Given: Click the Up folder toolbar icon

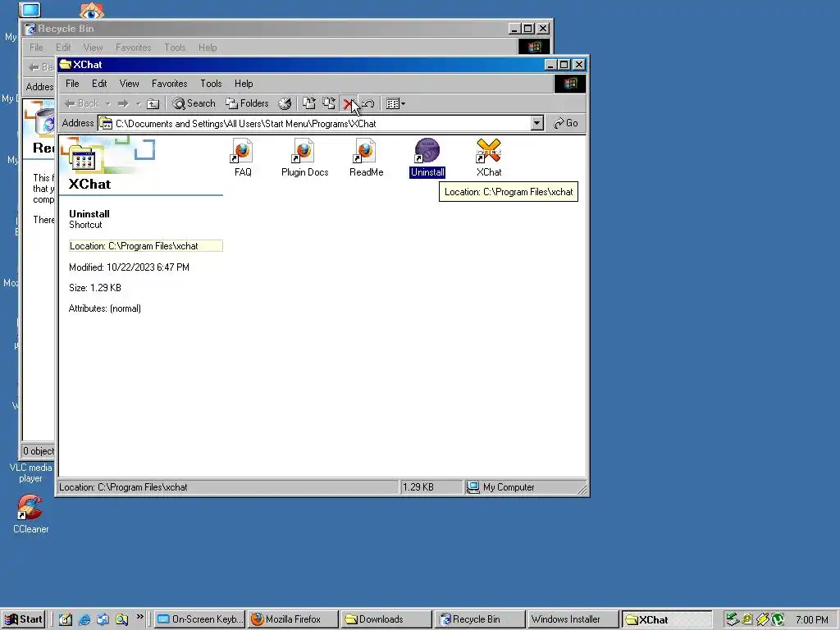Looking at the screenshot, I should click(x=153, y=104).
